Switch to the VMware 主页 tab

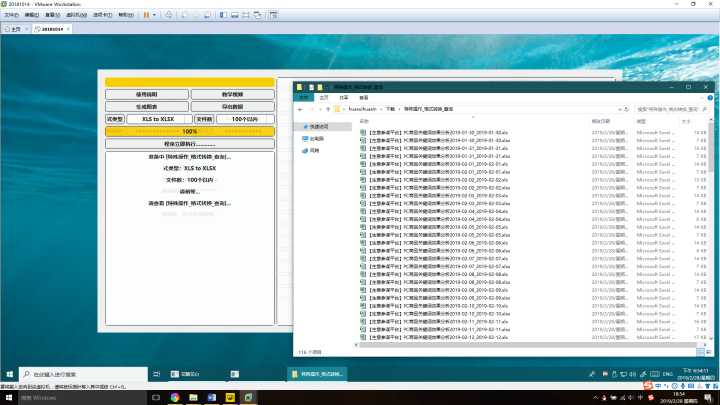[16, 29]
